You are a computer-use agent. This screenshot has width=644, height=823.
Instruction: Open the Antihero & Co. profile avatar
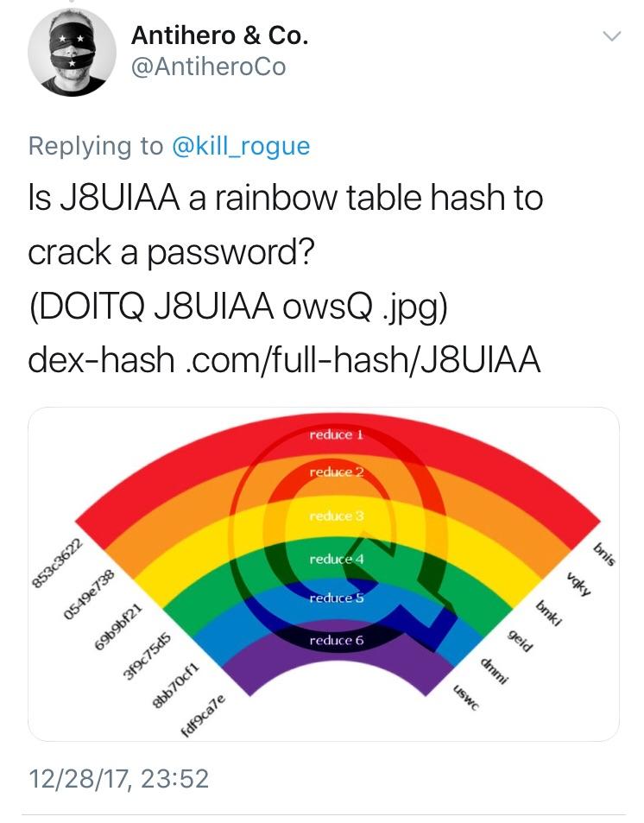click(x=73, y=52)
